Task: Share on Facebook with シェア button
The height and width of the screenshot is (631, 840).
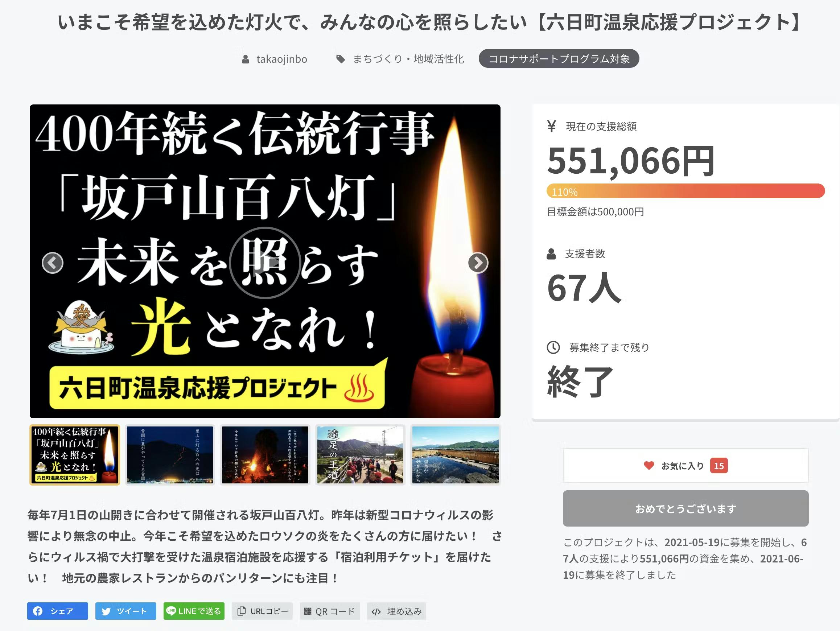Action: click(57, 611)
